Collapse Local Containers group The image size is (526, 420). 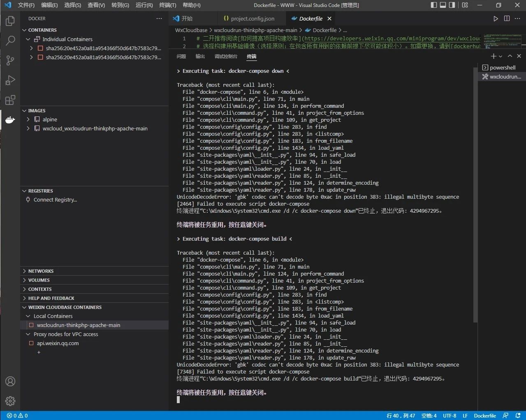click(28, 316)
